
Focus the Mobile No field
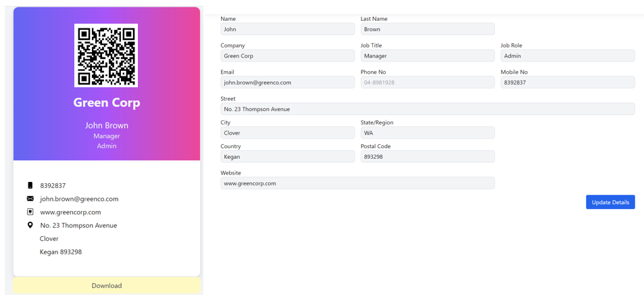[567, 83]
